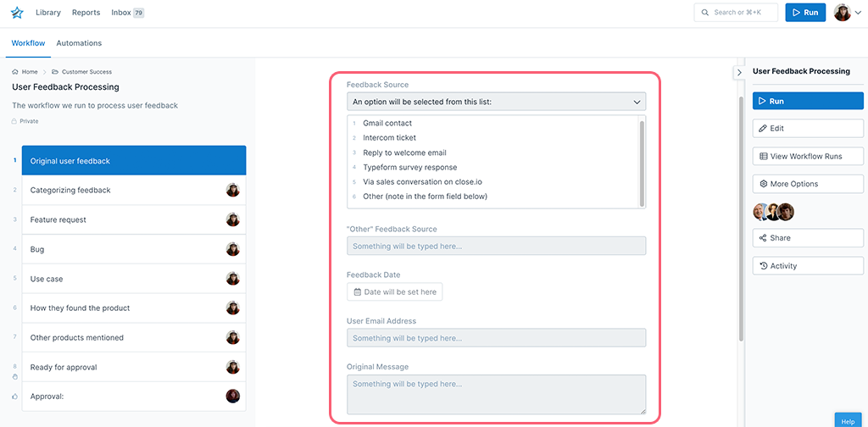
Task: Open the Feedback Source dropdown
Action: coord(496,102)
